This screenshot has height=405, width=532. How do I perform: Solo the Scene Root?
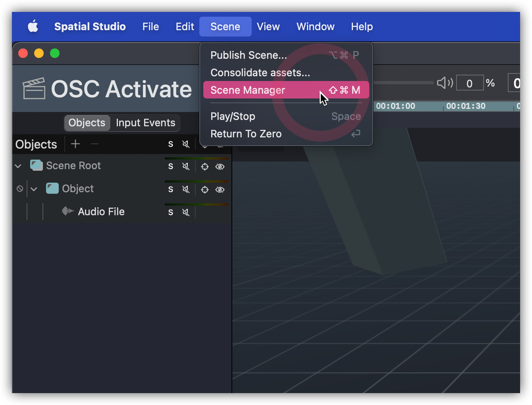pos(171,166)
